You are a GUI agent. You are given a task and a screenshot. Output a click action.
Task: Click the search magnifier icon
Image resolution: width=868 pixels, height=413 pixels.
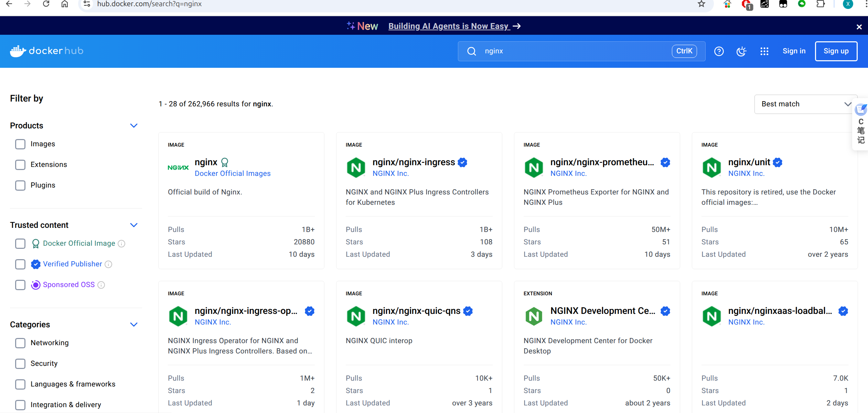point(472,51)
